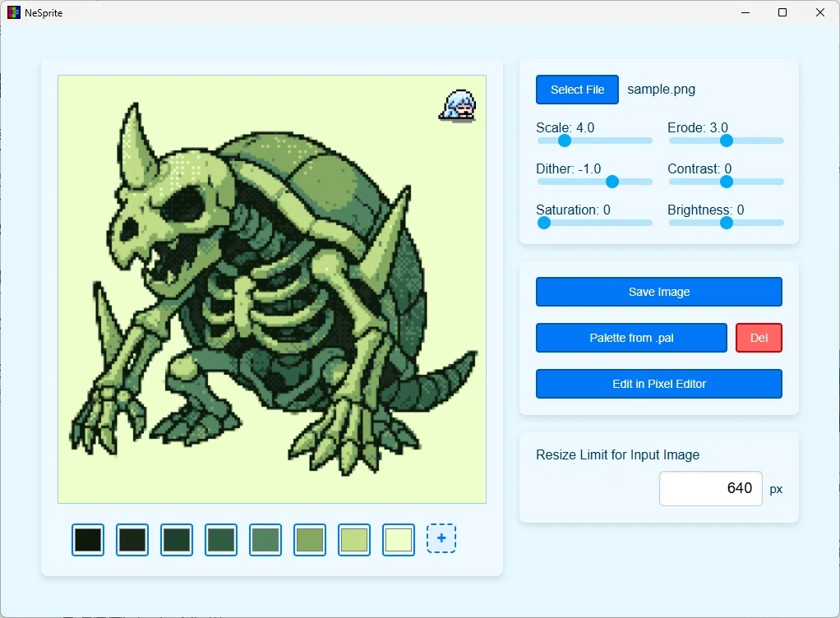Click the 'Dither: -1.0' label
The width and height of the screenshot is (840, 618).
569,168
